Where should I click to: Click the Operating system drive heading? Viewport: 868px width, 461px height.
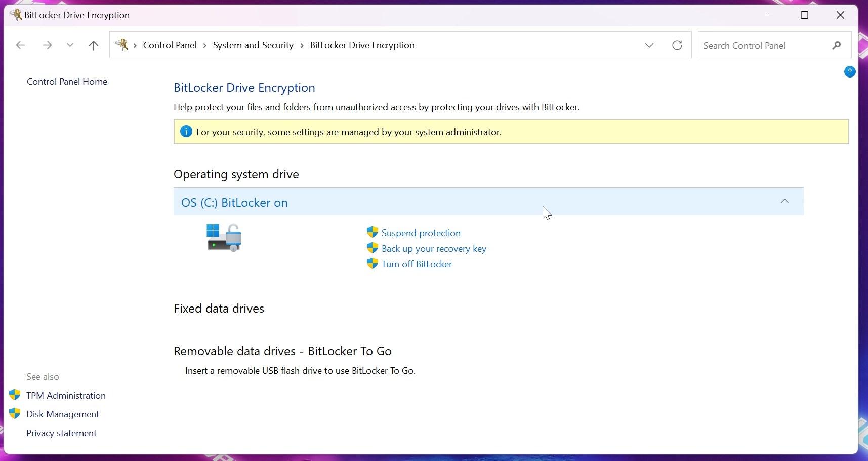tap(236, 174)
